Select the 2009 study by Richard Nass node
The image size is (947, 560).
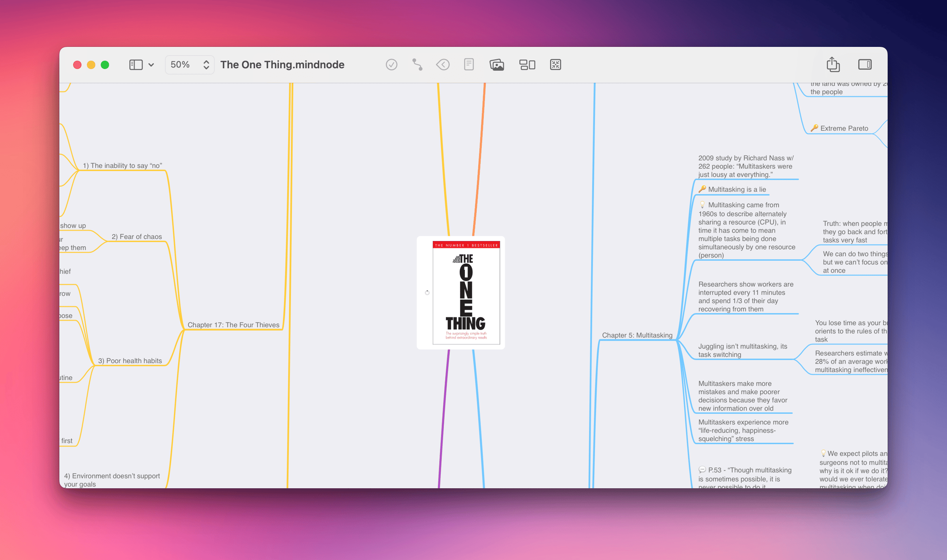(746, 166)
